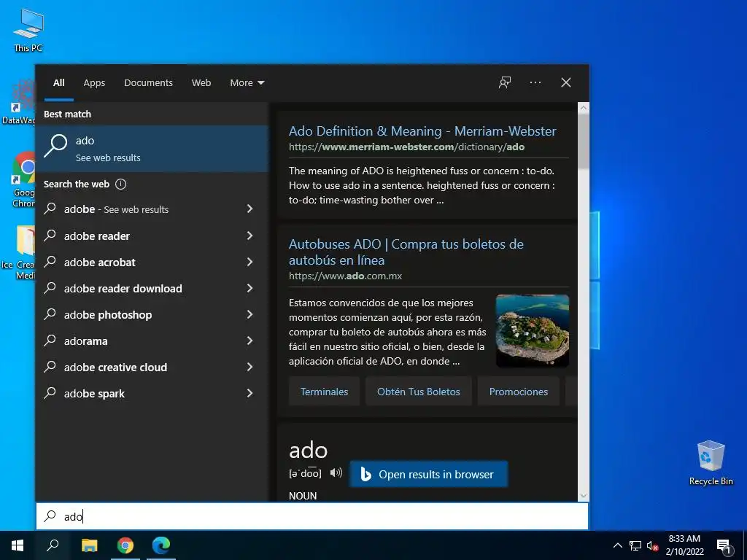Choose the adobe creative cloud suggestion
This screenshot has width=747, height=560.
[x=152, y=367]
